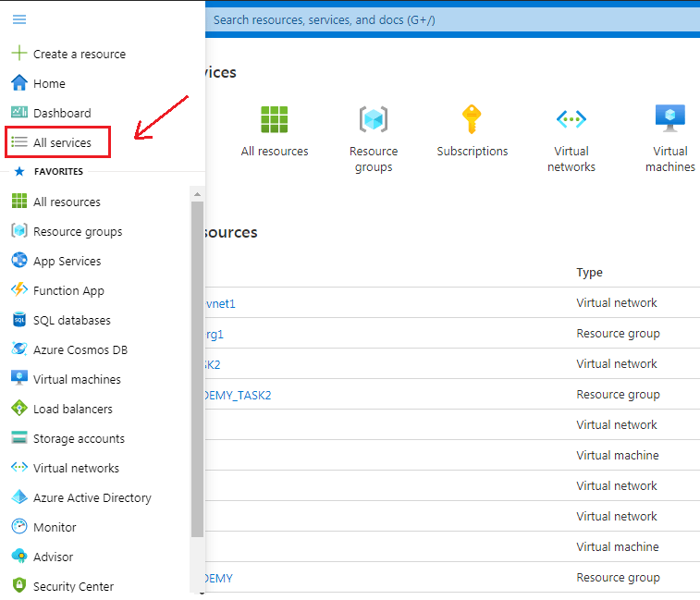Click the Dashboard chart icon

pos(19,112)
